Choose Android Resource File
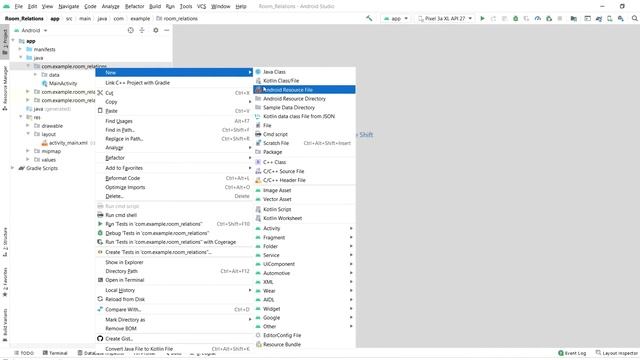Viewport: 640px width, 360px height. pos(304,90)
